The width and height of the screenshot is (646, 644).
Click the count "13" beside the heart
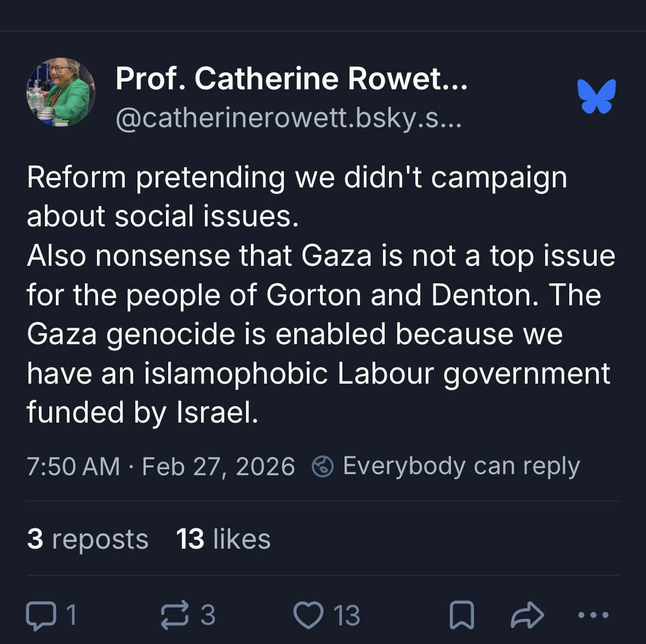pyautogui.click(x=347, y=615)
